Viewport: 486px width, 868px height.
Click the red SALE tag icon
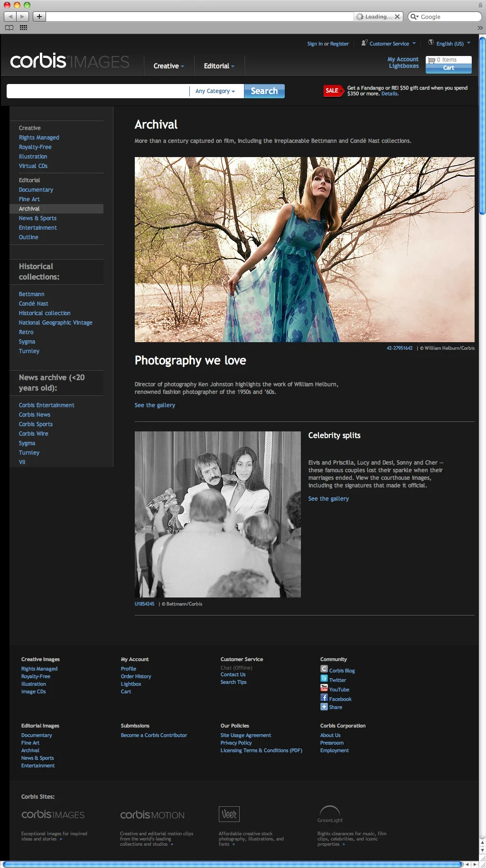(333, 91)
